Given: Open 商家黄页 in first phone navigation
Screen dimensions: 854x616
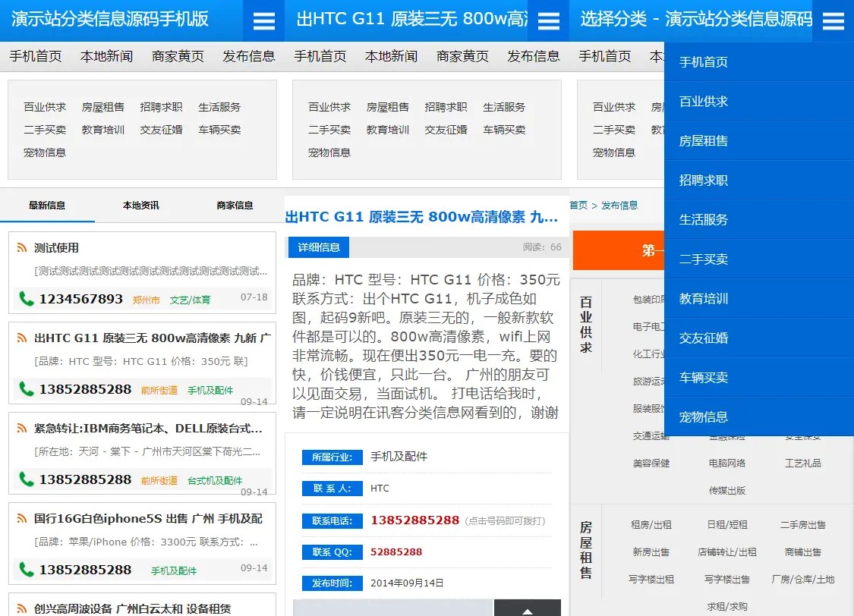Looking at the screenshot, I should pos(178,57).
